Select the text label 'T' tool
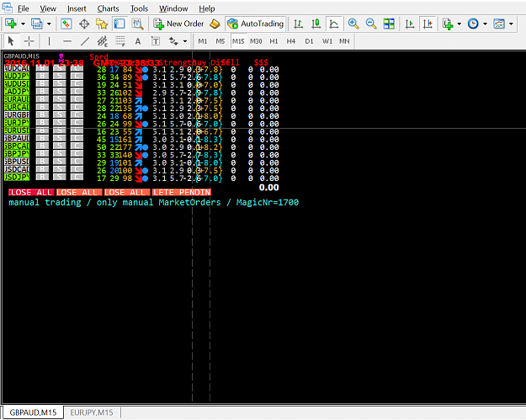 click(156, 41)
